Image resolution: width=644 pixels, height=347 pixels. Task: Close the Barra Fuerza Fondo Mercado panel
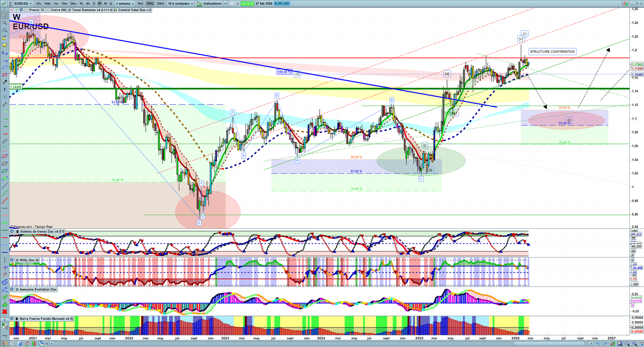coord(12,318)
